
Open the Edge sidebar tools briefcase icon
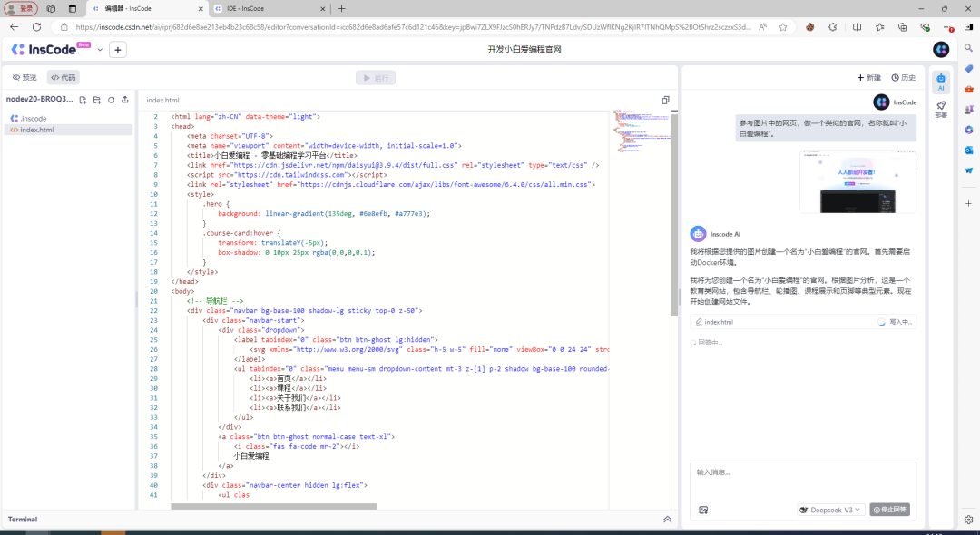(x=969, y=89)
